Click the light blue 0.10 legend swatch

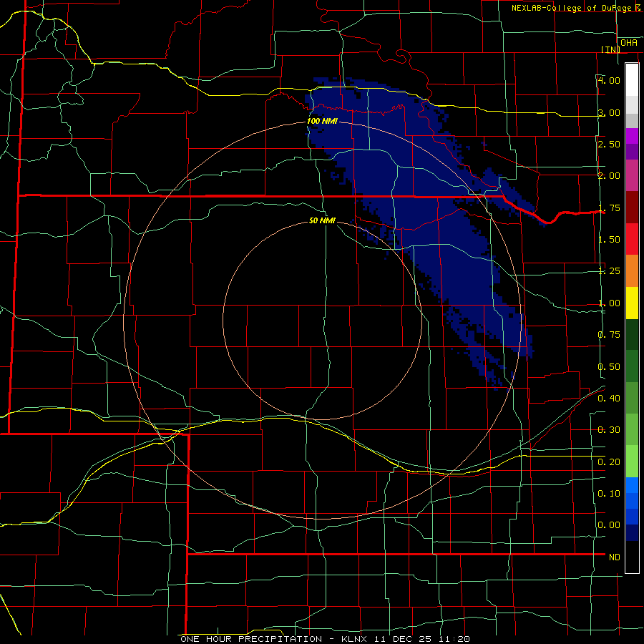coord(632,485)
